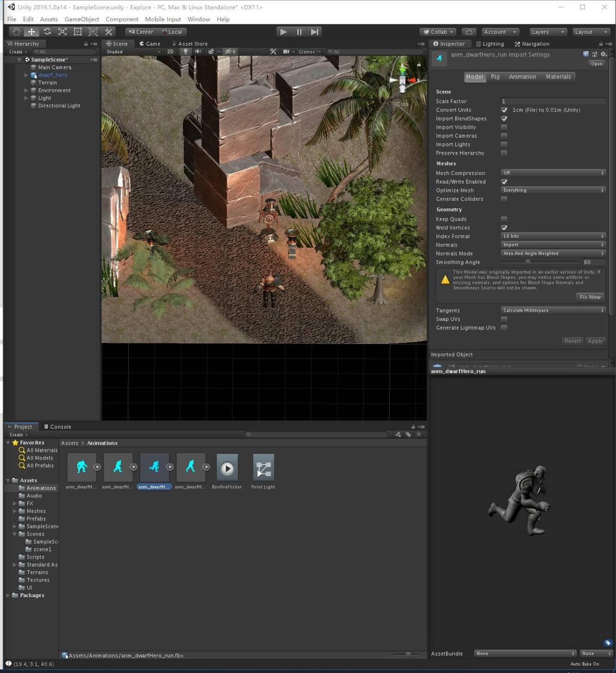This screenshot has width=616, height=673.
Task: Adjust Project thumbnail size slider
Action: pyautogui.click(x=408, y=654)
